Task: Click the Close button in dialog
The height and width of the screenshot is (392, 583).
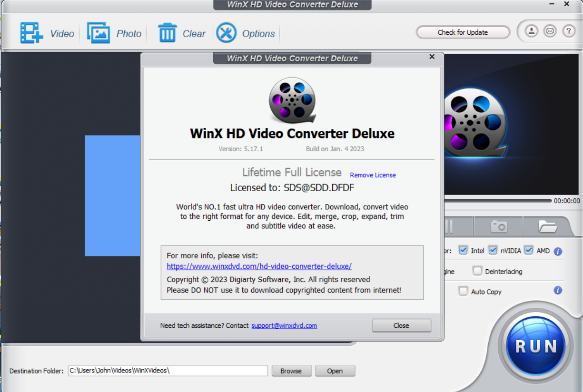Action: (401, 326)
